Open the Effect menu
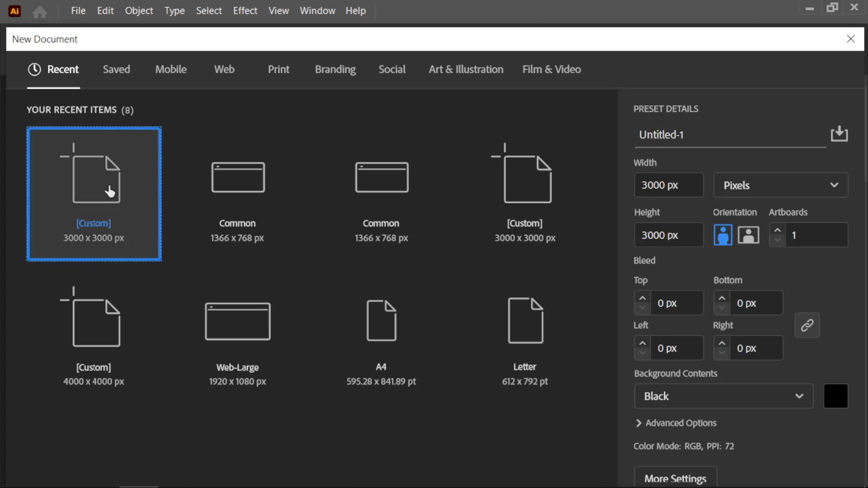Viewport: 868px width, 488px height. 245,10
